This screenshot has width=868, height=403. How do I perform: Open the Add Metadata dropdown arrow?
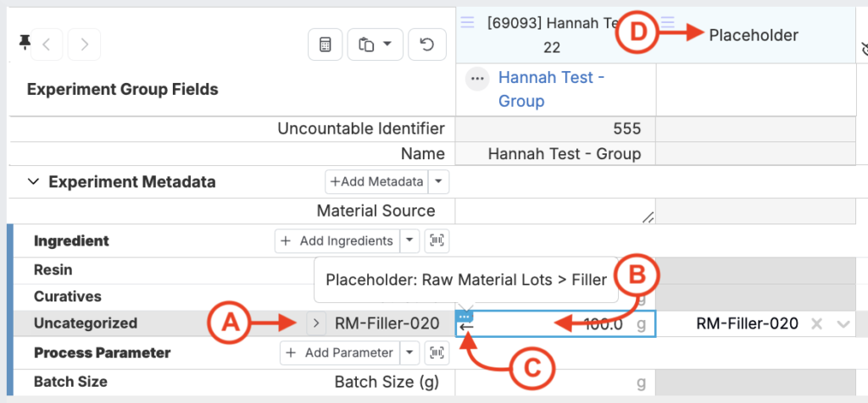[438, 182]
